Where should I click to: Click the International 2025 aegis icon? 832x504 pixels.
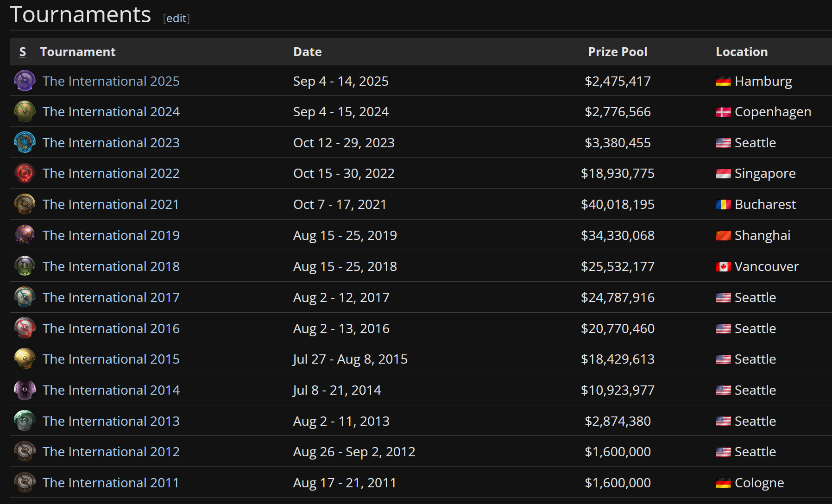(25, 81)
